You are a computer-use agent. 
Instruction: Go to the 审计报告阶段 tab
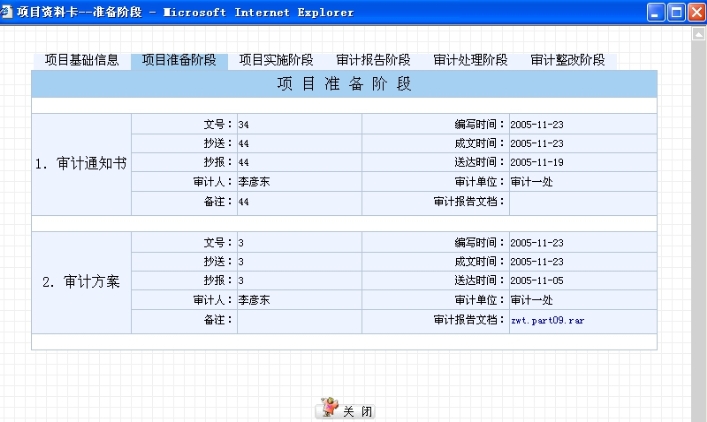tap(373, 60)
